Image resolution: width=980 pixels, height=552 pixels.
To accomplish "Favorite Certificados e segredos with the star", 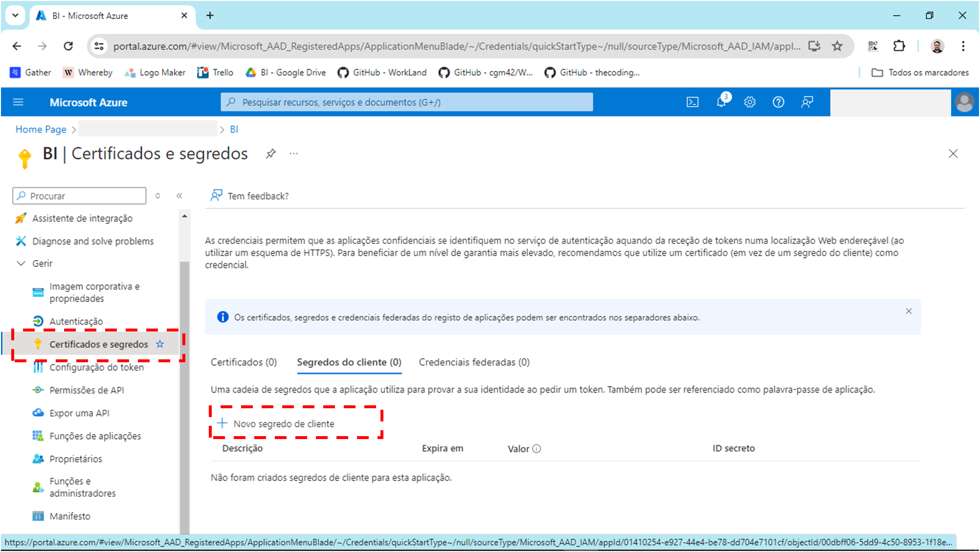I will click(x=160, y=344).
